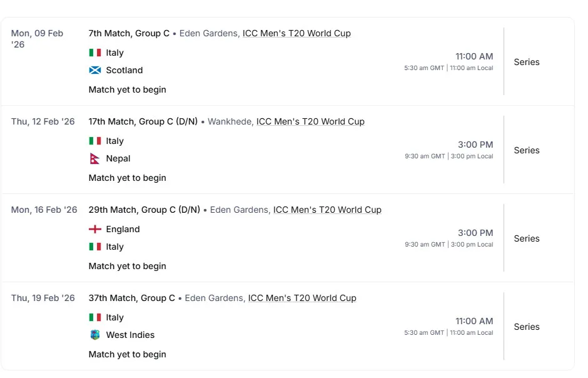
Task: Select the West Indies team name
Action: click(x=130, y=335)
